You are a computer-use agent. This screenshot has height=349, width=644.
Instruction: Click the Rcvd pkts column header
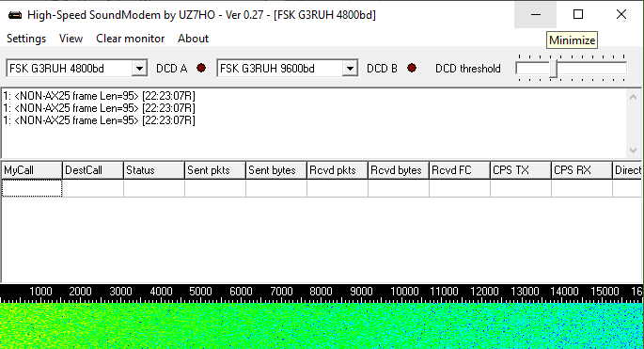coord(338,170)
